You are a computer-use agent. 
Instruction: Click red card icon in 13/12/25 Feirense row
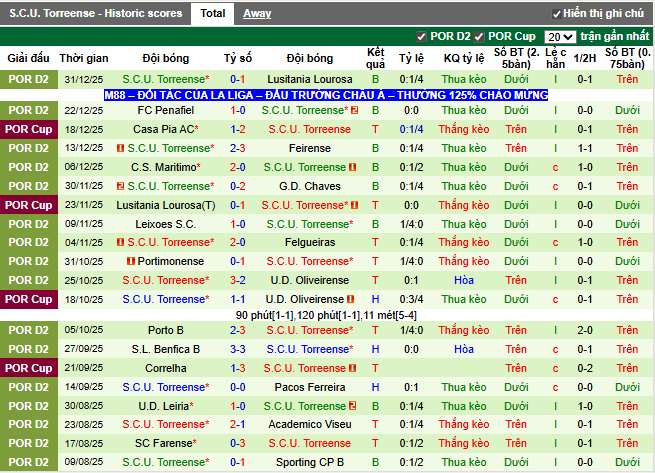120,148
